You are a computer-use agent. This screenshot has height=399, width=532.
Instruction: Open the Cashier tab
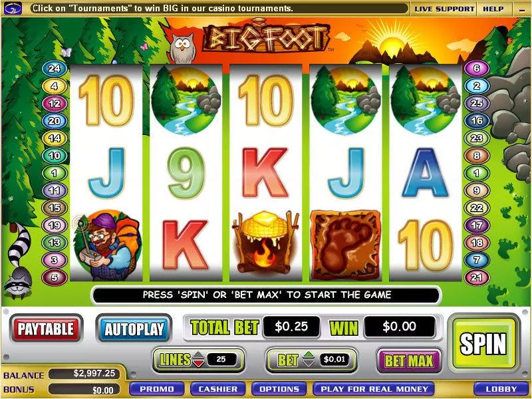tap(218, 389)
